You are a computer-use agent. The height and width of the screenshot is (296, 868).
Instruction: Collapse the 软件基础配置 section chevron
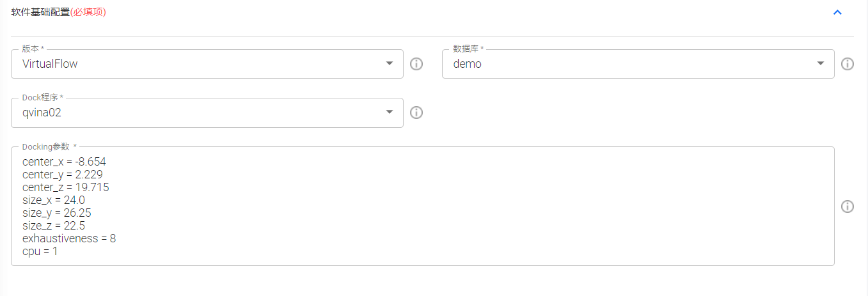pyautogui.click(x=837, y=12)
